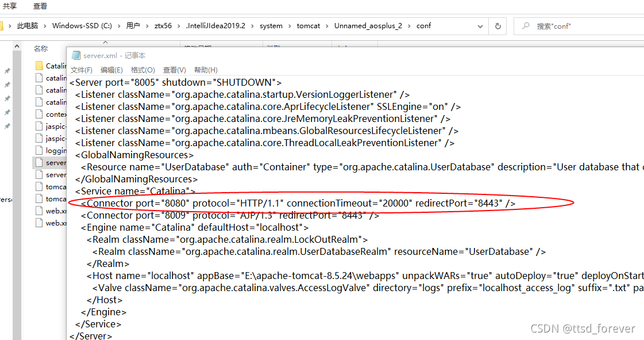Select the contex file icon in Explorer
The width and height of the screenshot is (644, 340).
(x=39, y=114)
